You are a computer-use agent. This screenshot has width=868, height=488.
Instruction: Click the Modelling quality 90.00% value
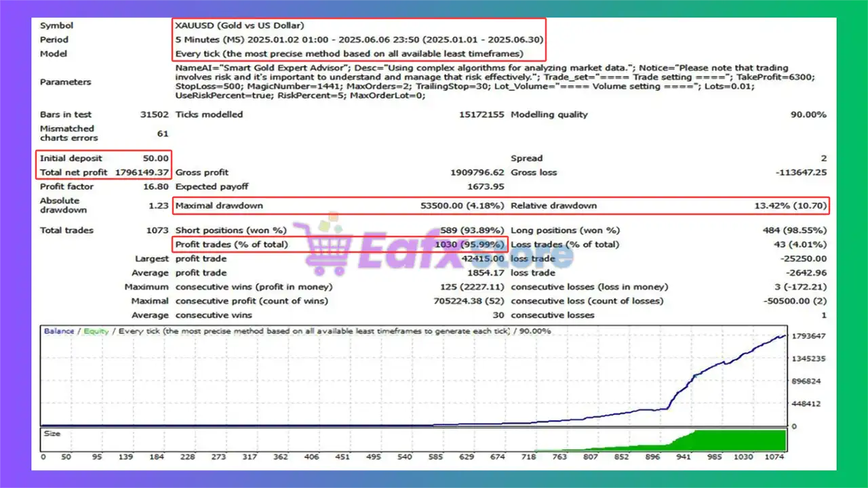808,115
